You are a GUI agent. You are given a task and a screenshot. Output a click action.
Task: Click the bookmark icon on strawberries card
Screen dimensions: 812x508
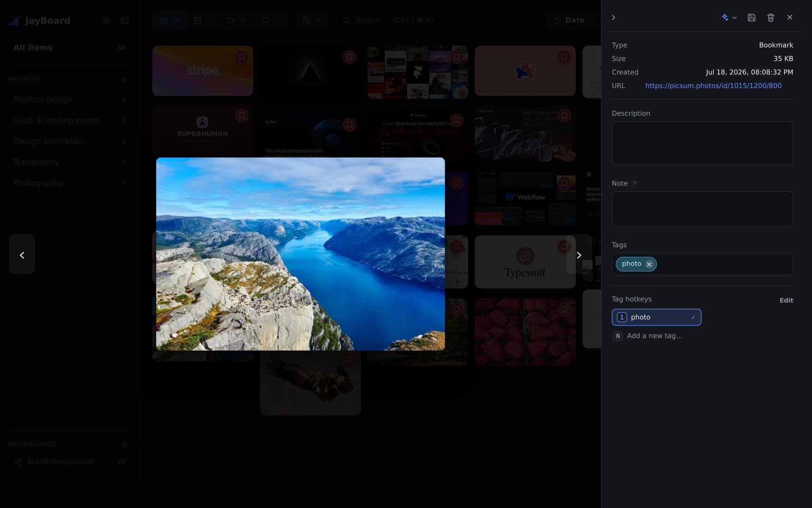tap(564, 310)
